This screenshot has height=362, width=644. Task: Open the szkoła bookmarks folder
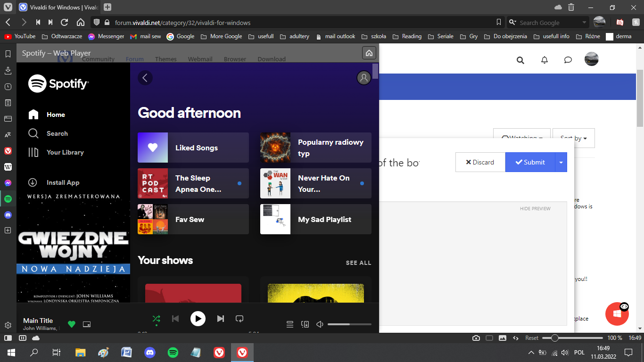(x=374, y=36)
